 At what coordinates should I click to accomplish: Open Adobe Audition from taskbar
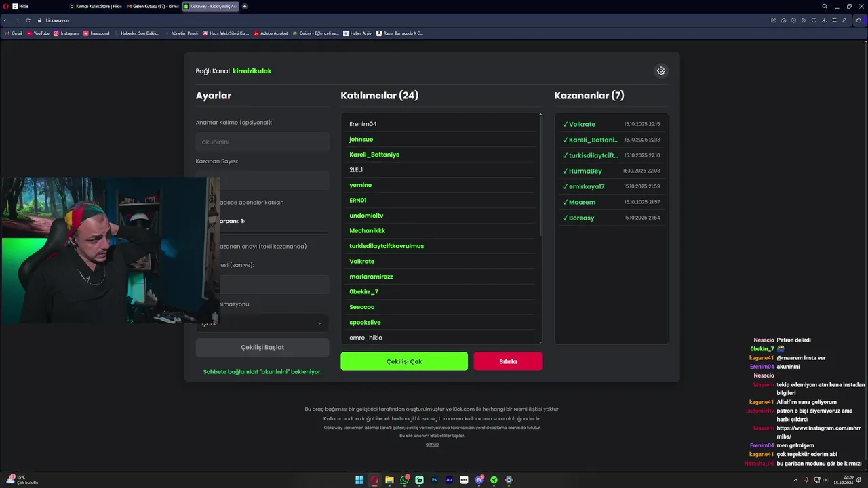449,480
